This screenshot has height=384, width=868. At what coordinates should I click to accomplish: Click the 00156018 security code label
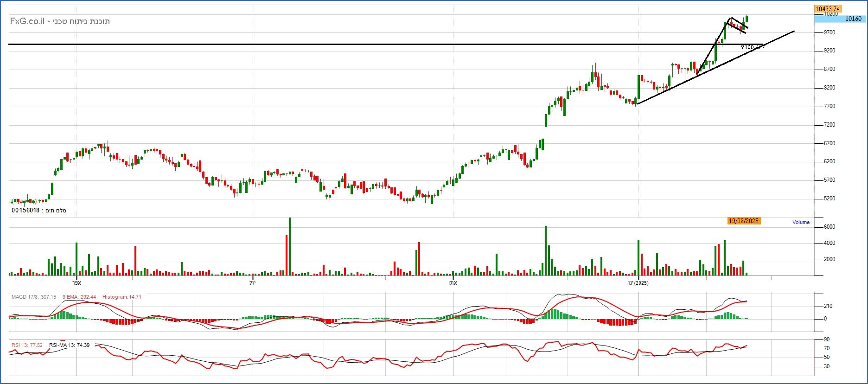[26, 211]
